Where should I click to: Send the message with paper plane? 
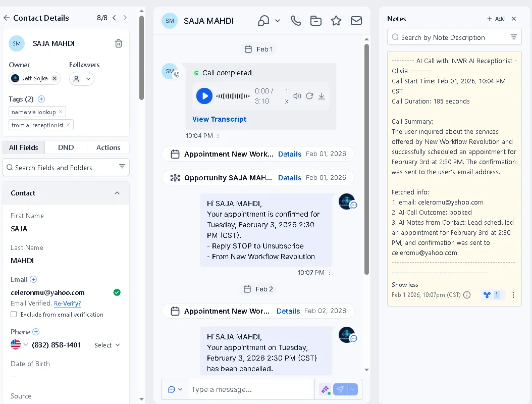[x=340, y=389]
